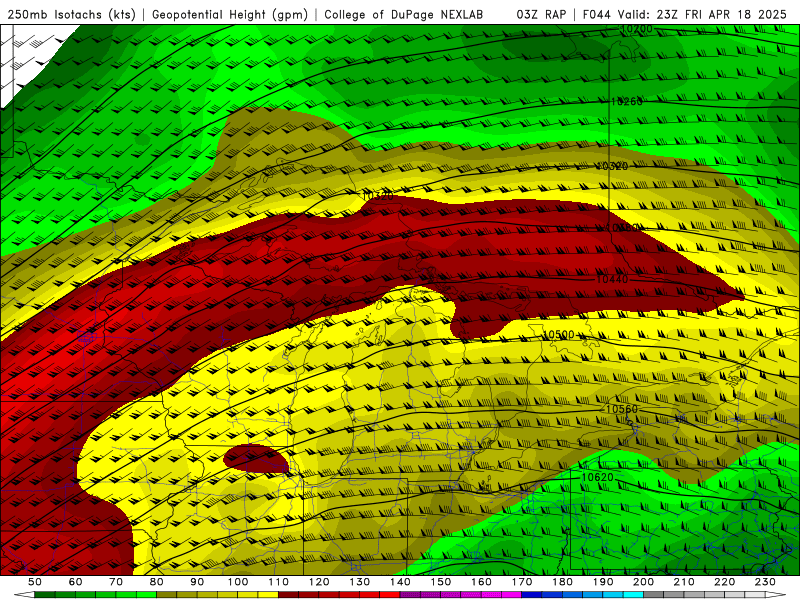Click the 70 value on the color scale
The height and width of the screenshot is (600, 800).
(x=116, y=582)
